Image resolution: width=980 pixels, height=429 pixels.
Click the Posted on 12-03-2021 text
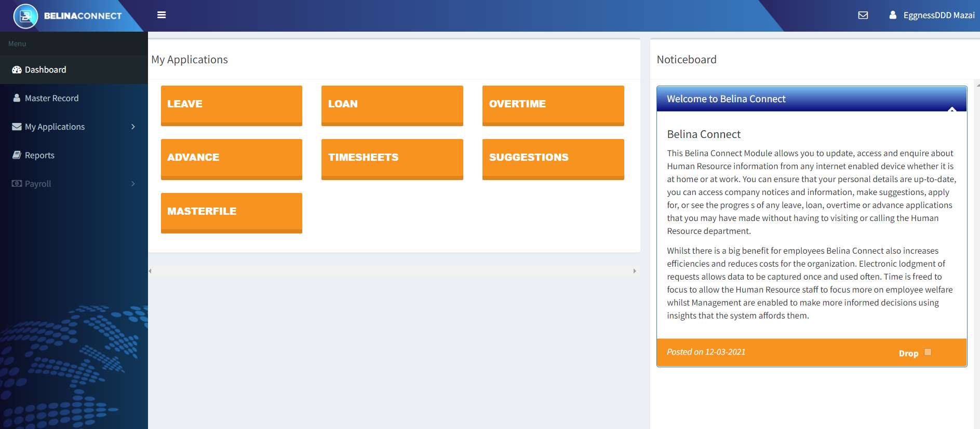point(706,352)
